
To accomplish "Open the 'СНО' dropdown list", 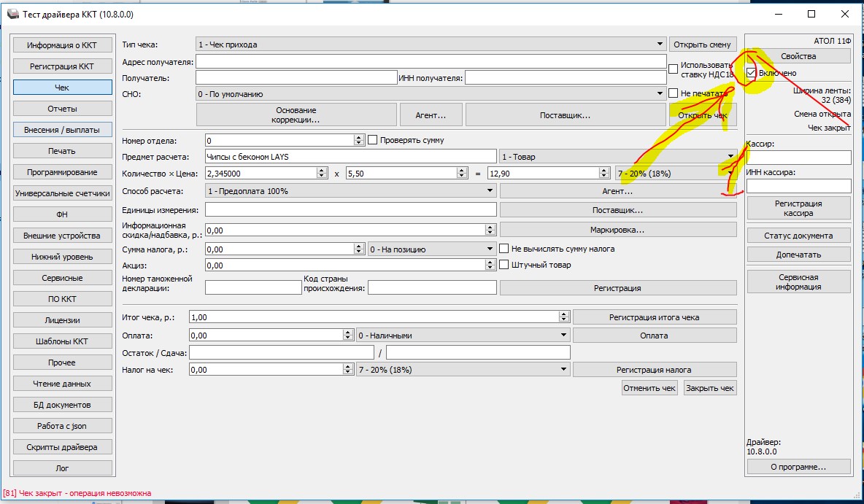I will pyautogui.click(x=660, y=94).
